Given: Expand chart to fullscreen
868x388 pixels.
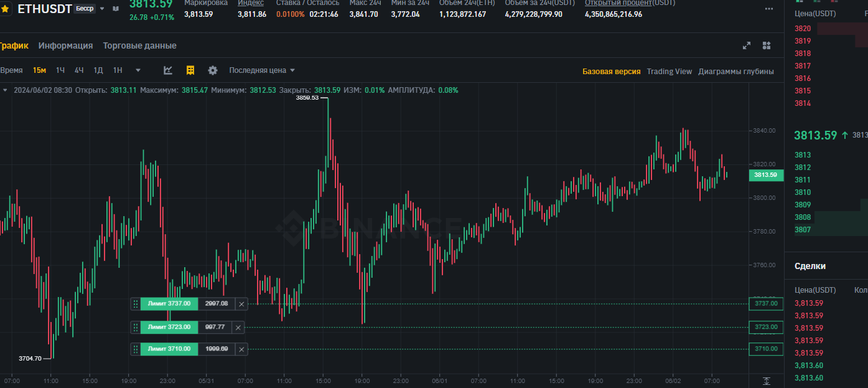Looking at the screenshot, I should tap(747, 45).
